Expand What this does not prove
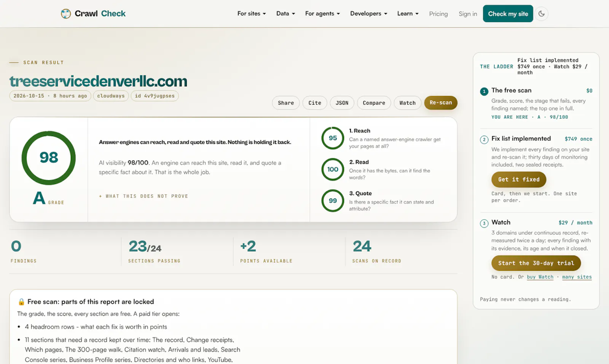 point(143,196)
